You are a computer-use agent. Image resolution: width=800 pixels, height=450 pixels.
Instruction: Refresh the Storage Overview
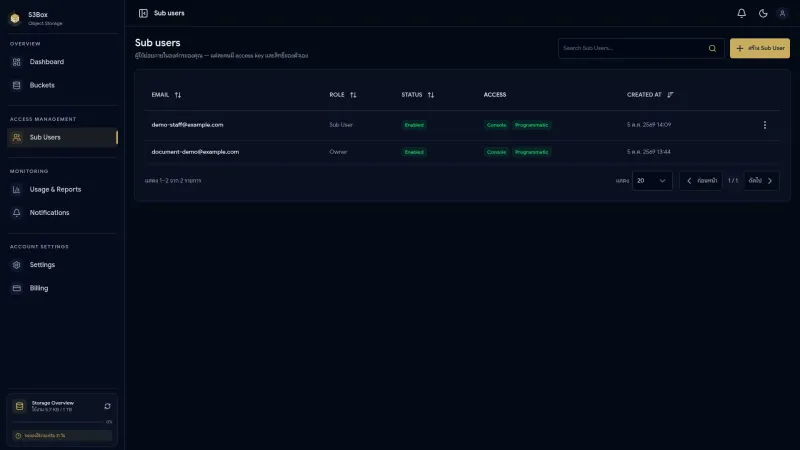[107, 407]
